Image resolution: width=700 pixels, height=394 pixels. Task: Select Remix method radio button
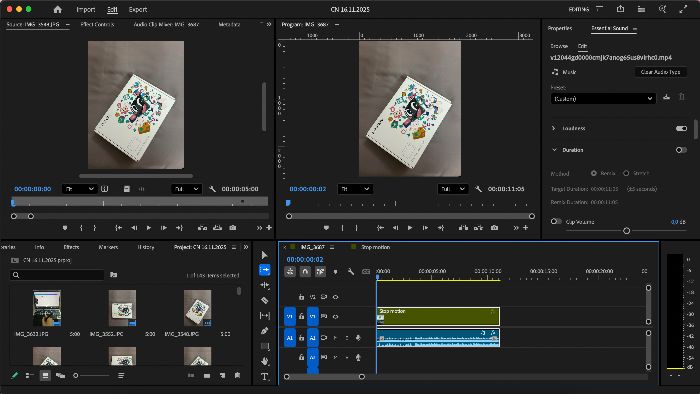click(x=594, y=173)
